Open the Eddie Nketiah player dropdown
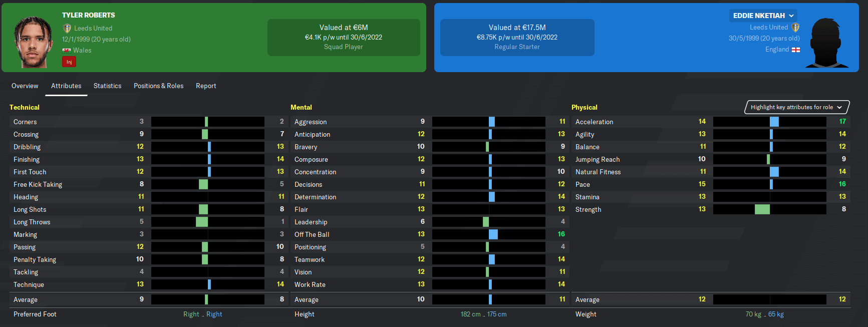Screen dimensions: 868x327 [x=763, y=16]
